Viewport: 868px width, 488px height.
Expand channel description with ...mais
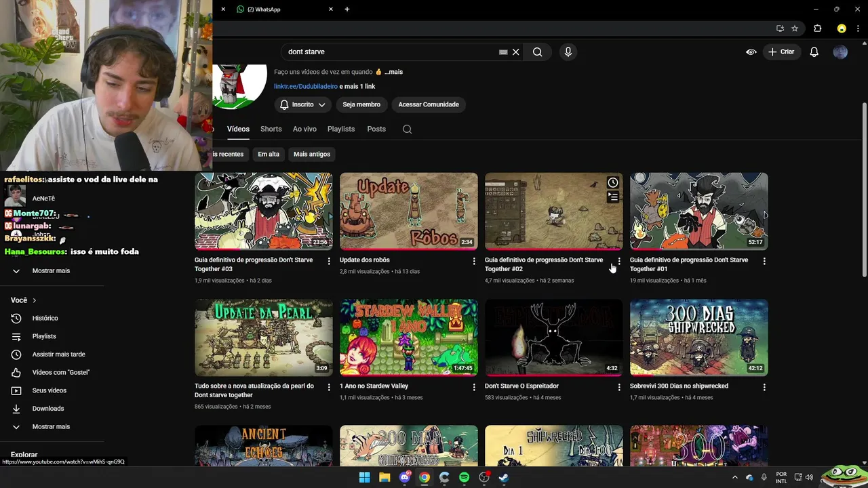393,72
